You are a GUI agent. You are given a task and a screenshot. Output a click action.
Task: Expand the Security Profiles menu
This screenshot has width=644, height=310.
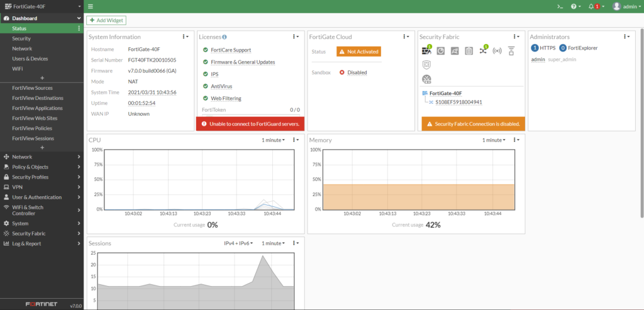42,177
